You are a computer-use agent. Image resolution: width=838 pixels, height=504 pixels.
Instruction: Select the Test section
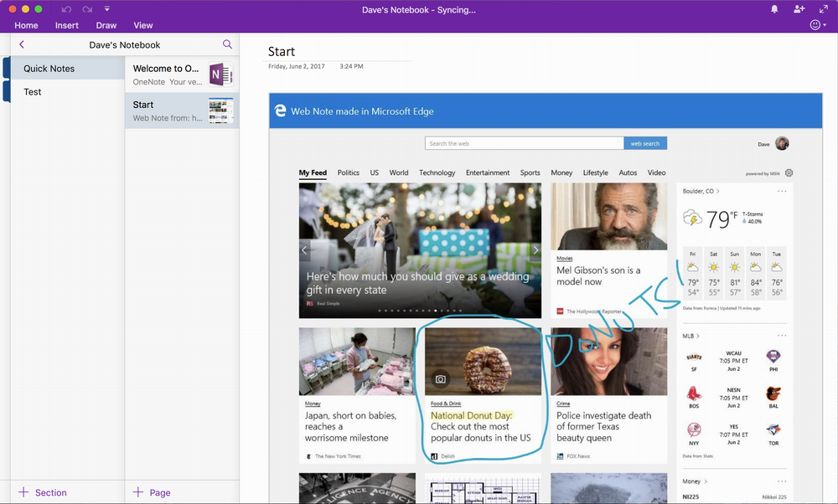pos(68,92)
